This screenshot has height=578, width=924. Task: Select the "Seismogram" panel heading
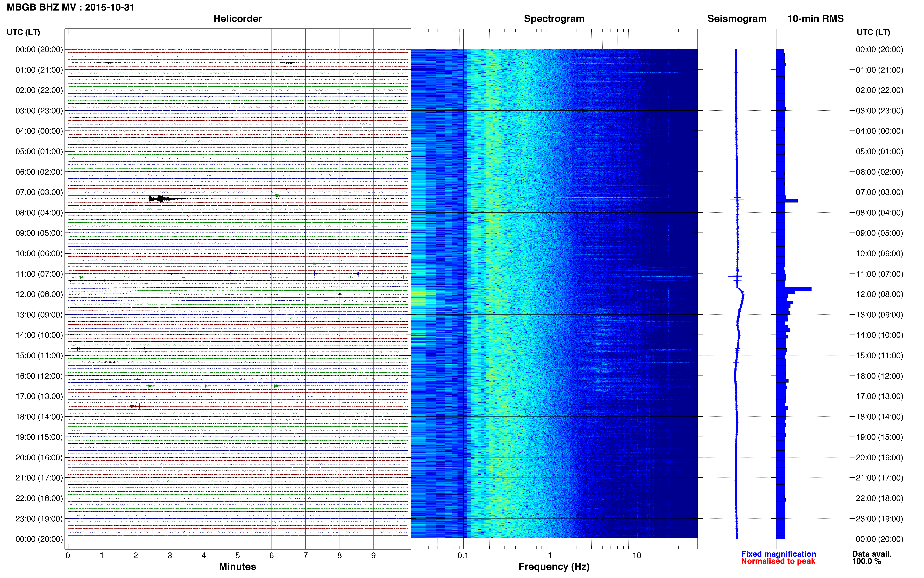pos(737,19)
